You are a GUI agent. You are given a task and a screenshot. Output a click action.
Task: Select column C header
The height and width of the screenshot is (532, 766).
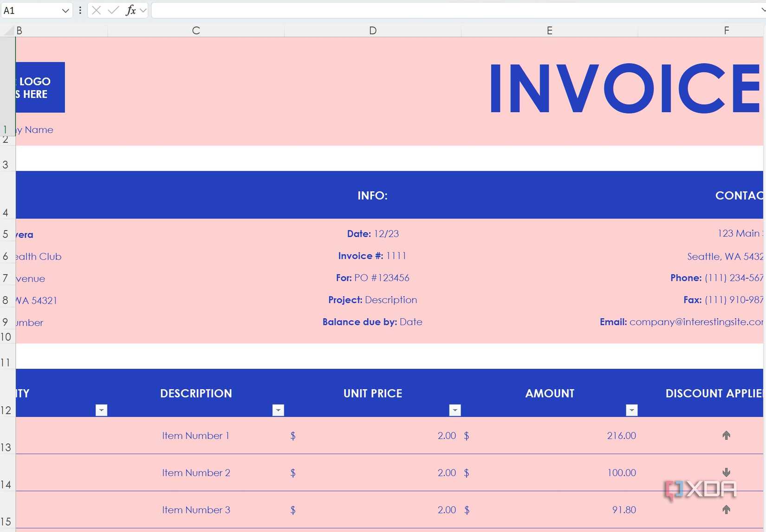[196, 31]
